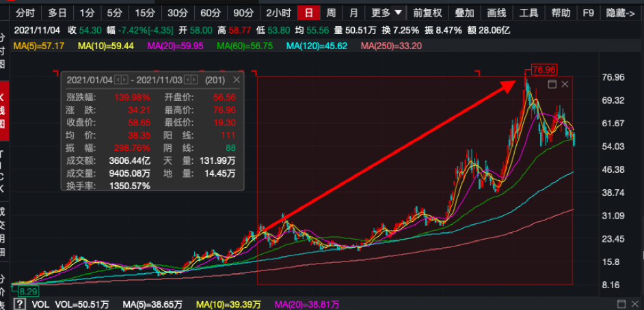Click the 成交额 3606.44亿 value

click(x=130, y=160)
